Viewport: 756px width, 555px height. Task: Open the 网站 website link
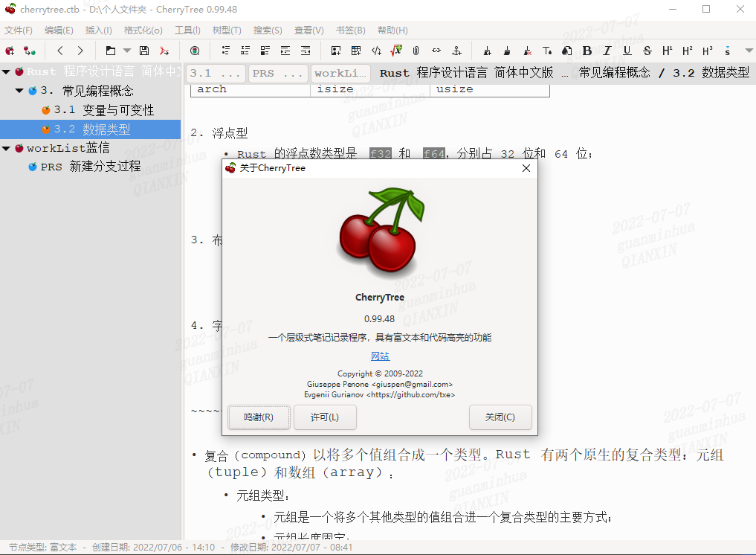point(380,356)
